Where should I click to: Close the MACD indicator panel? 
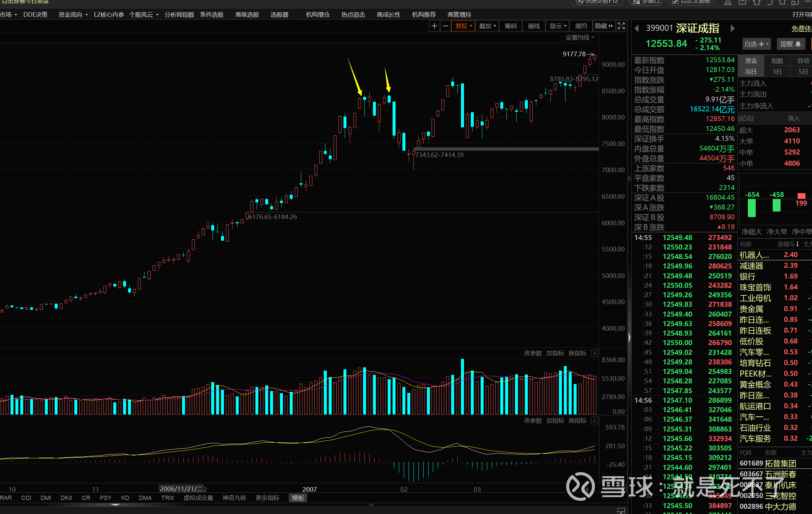(x=595, y=421)
